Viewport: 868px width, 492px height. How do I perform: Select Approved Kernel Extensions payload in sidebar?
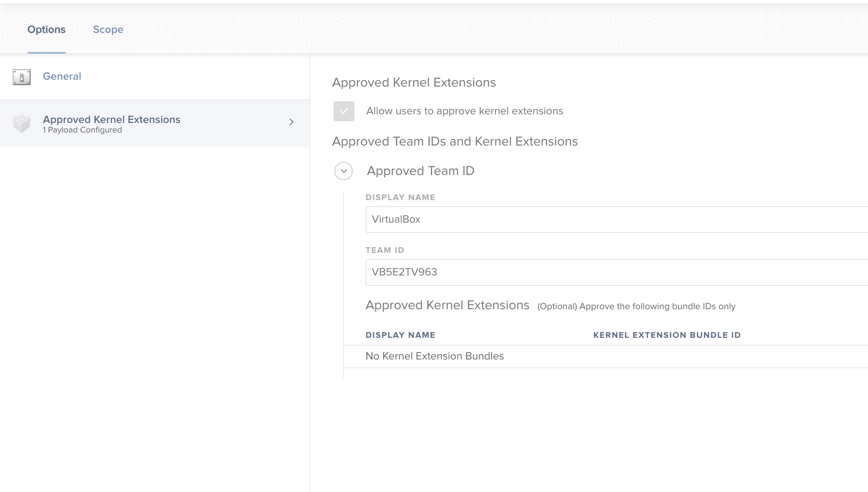(x=111, y=120)
